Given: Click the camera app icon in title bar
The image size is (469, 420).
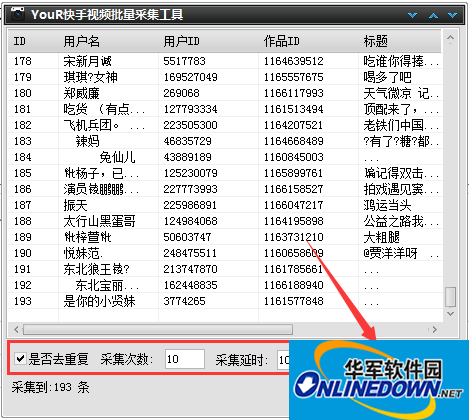Looking at the screenshot, I should (x=18, y=14).
